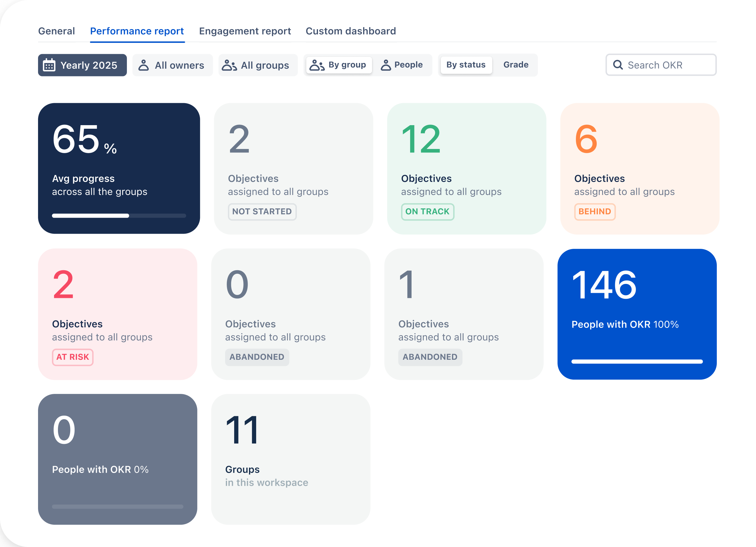The width and height of the screenshot is (756, 547).
Task: Click the NOT STARTED status badge
Action: click(262, 211)
